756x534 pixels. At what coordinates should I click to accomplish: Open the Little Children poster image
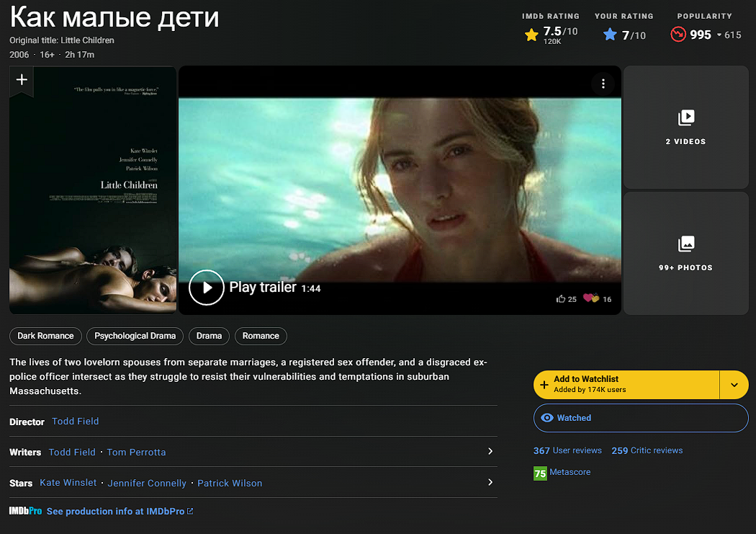coord(93,190)
